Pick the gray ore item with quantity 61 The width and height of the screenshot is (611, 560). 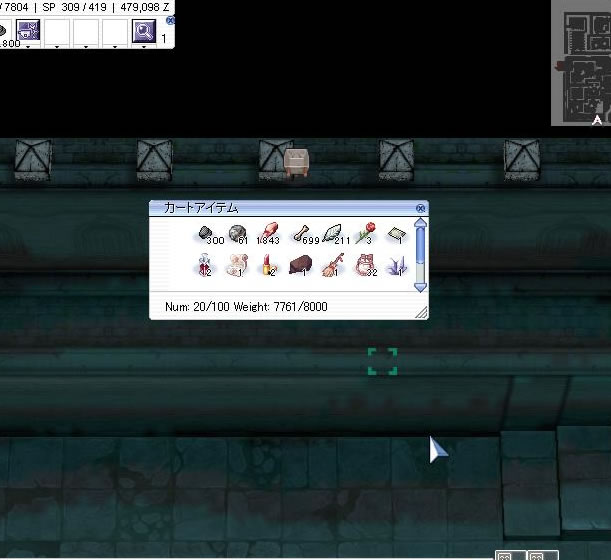click(237, 233)
